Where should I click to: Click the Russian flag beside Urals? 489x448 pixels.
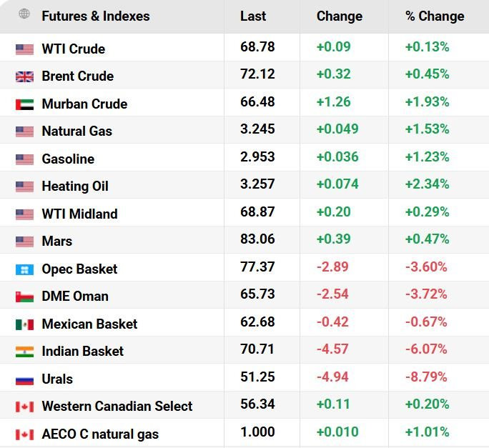point(24,379)
